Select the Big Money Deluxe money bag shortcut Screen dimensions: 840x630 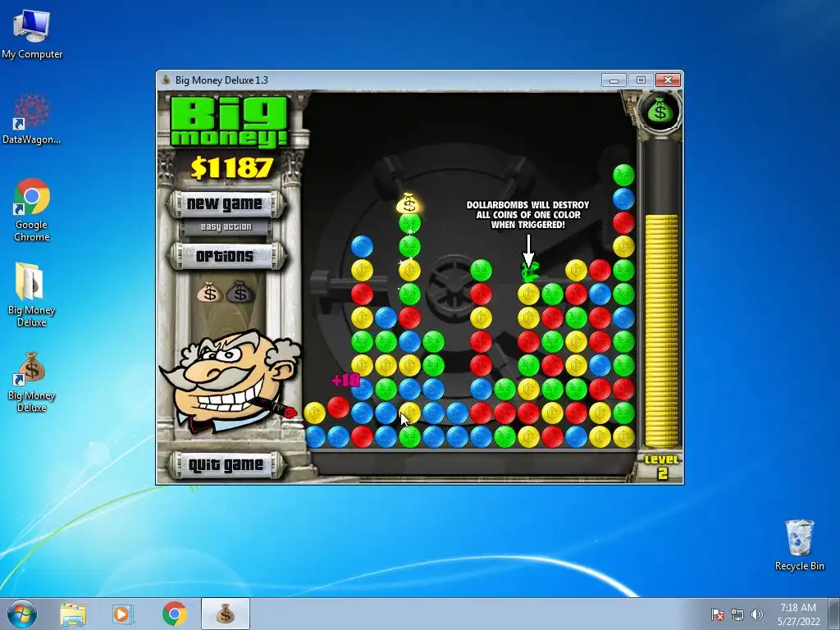(x=32, y=382)
